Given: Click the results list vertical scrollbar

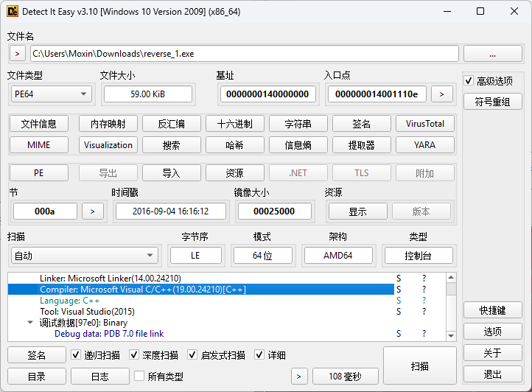Looking at the screenshot, I should 450,306.
